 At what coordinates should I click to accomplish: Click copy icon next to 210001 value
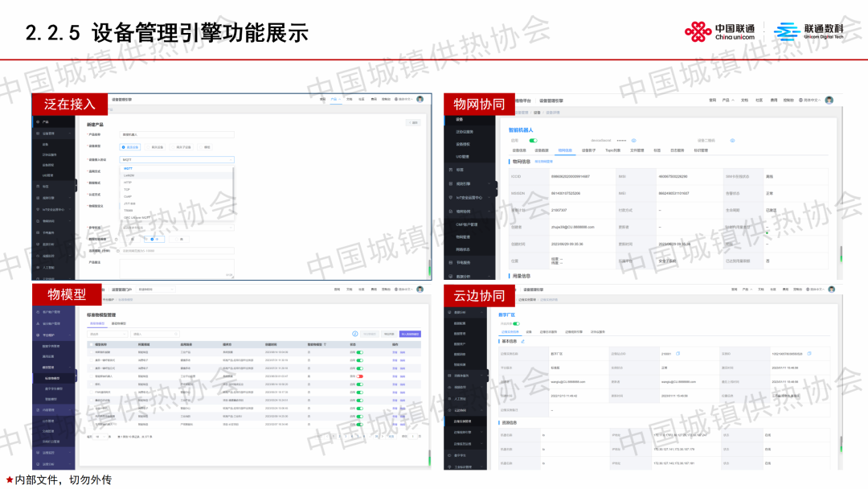[678, 353]
